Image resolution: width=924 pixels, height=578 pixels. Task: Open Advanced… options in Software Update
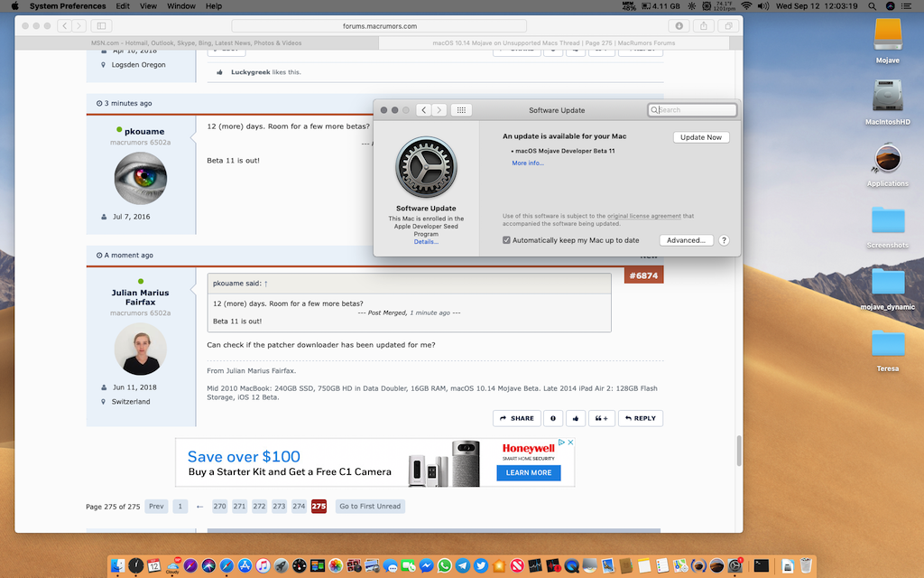(686, 240)
